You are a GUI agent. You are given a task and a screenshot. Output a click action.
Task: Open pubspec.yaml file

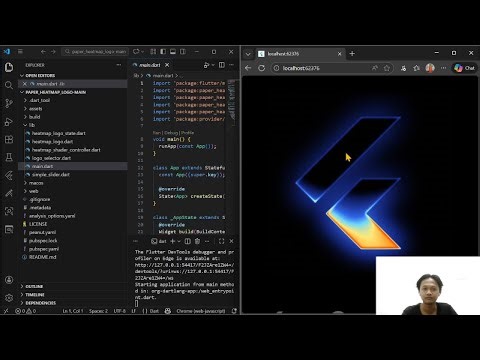tap(44, 249)
